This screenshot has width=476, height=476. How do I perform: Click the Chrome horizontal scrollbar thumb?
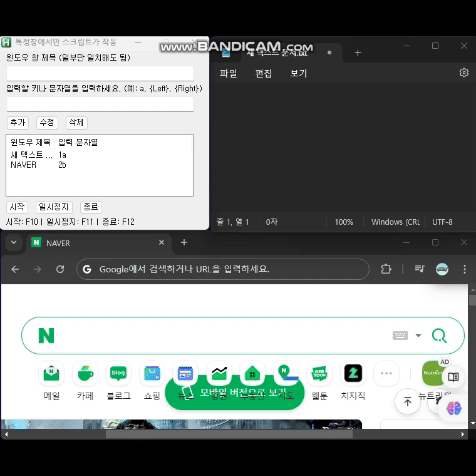[229, 434]
